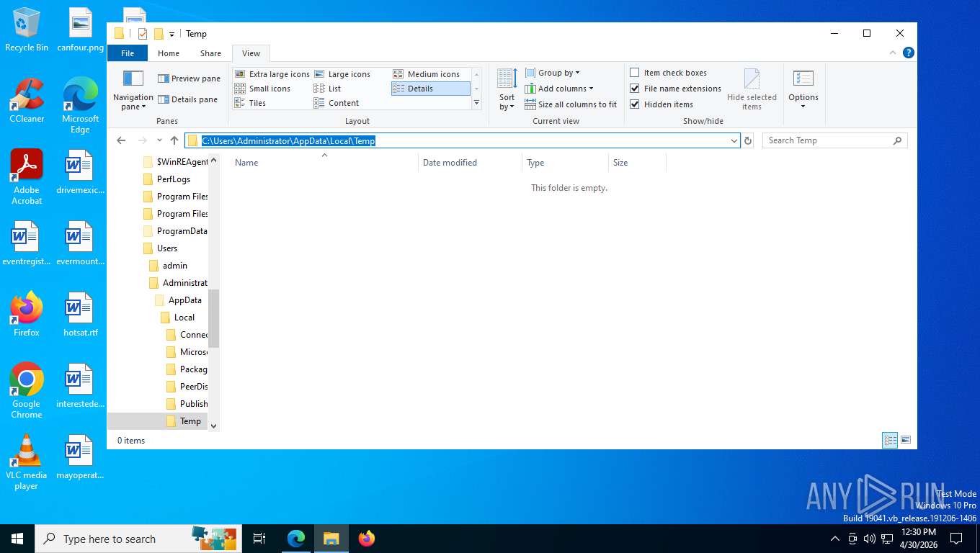The width and height of the screenshot is (980, 553).
Task: Open the Navigation pane menu
Action: coord(133,90)
